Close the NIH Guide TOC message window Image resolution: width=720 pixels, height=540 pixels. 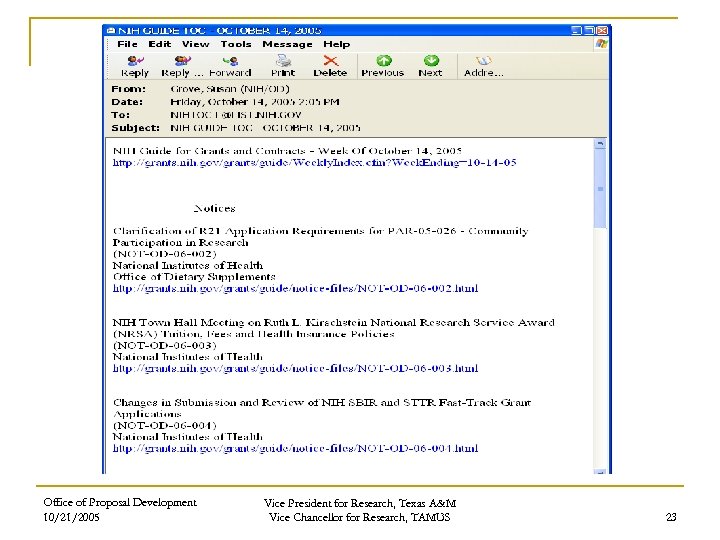point(602,30)
